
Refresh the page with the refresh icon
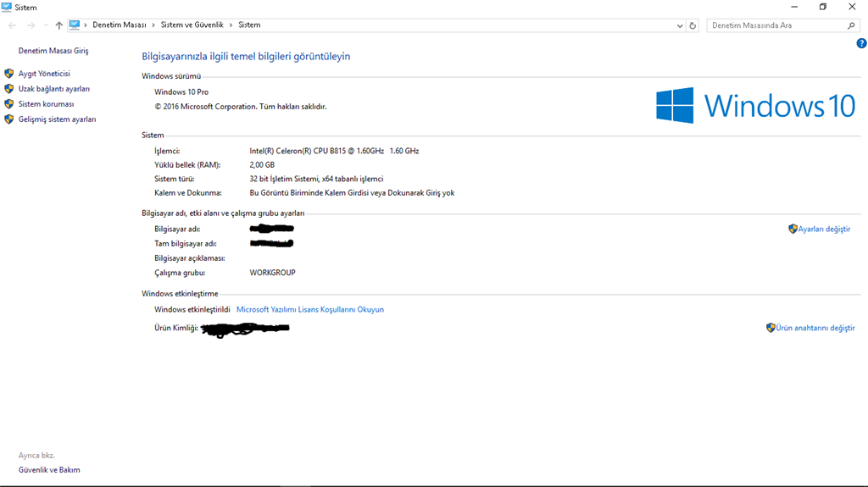[693, 25]
